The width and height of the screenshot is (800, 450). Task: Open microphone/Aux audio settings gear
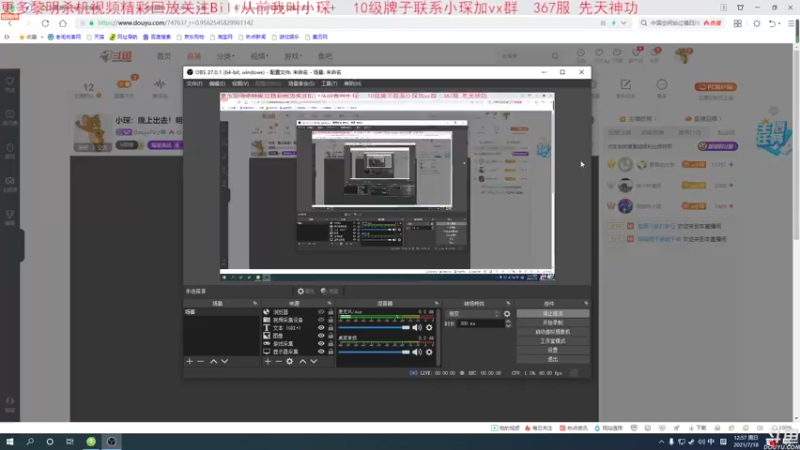(x=429, y=328)
